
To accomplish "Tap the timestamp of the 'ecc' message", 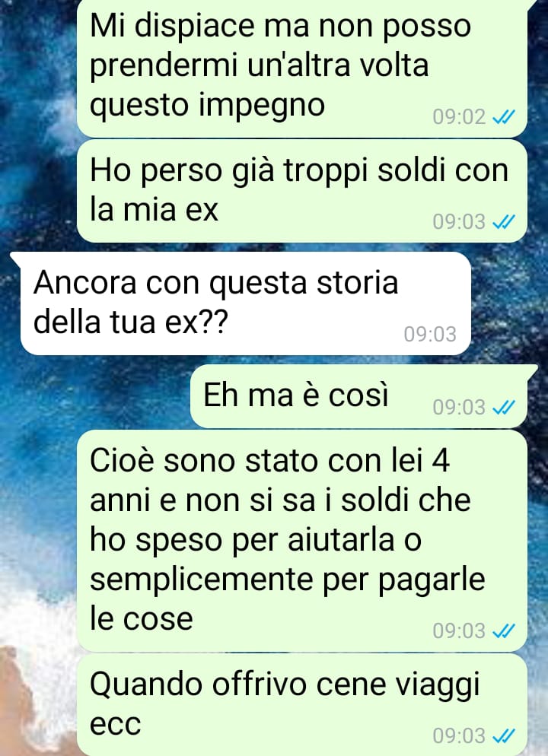I will coord(459,735).
